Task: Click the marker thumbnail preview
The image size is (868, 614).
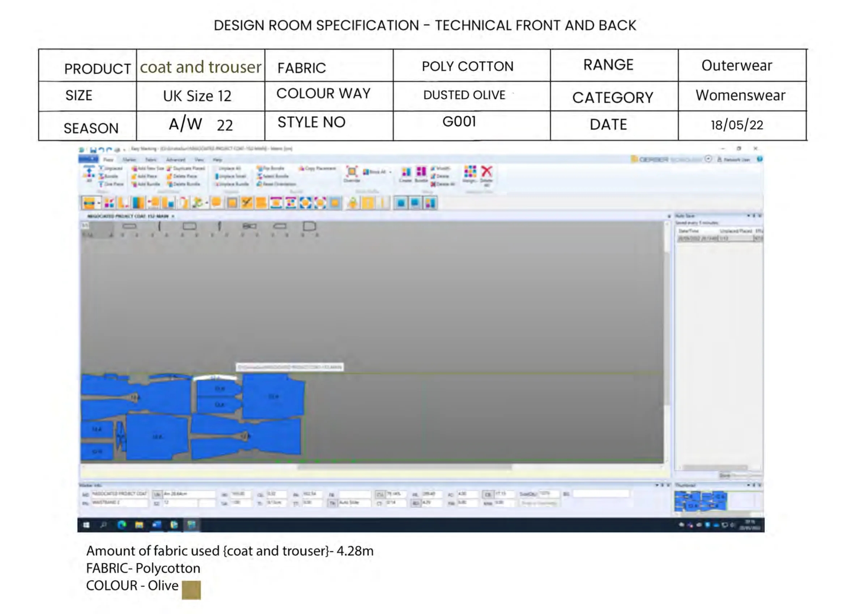Action: pos(701,501)
